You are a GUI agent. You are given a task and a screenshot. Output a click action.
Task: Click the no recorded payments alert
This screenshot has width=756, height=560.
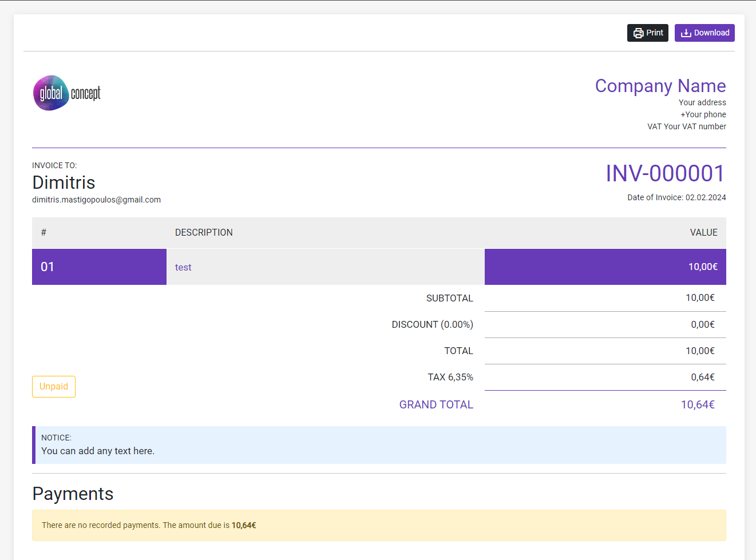[x=379, y=525]
